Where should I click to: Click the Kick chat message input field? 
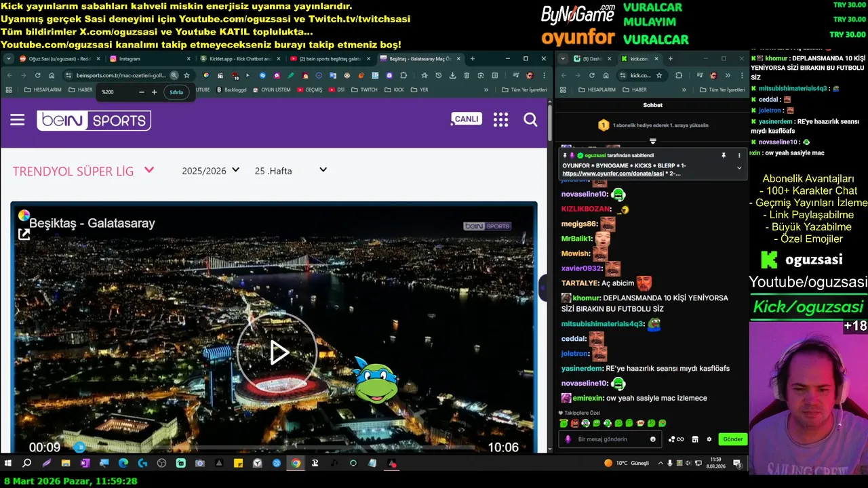tap(610, 439)
